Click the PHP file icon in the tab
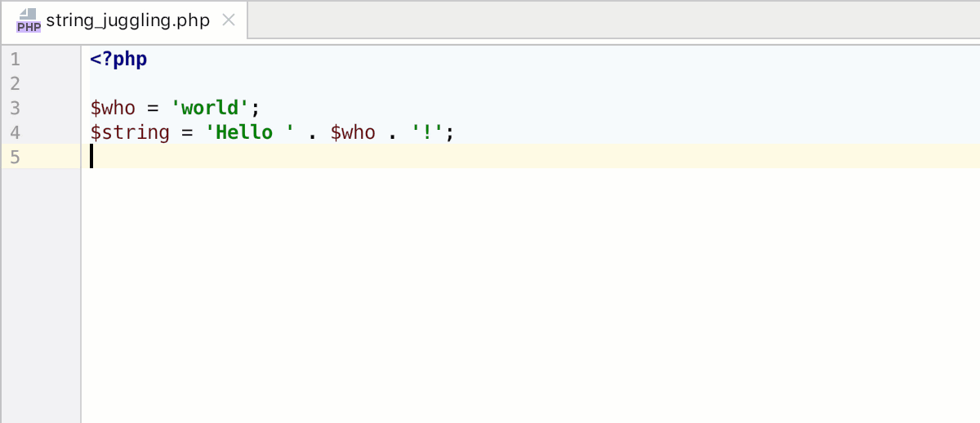Image resolution: width=980 pixels, height=423 pixels. [x=28, y=20]
